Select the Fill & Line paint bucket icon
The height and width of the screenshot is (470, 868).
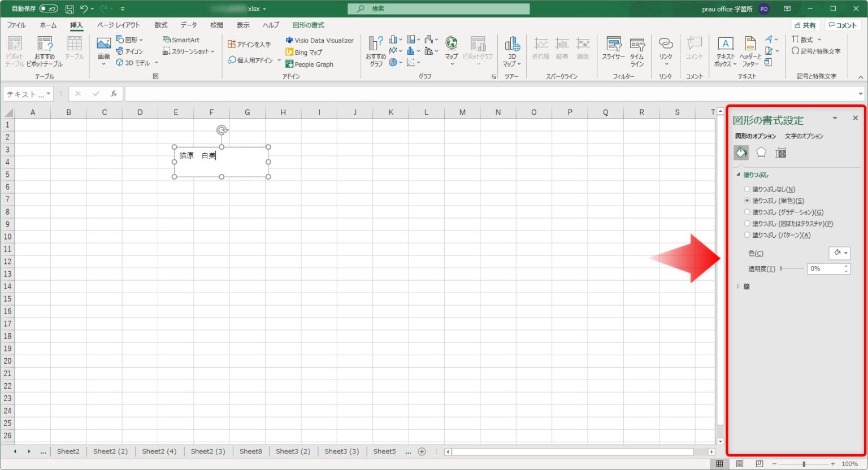[741, 153]
